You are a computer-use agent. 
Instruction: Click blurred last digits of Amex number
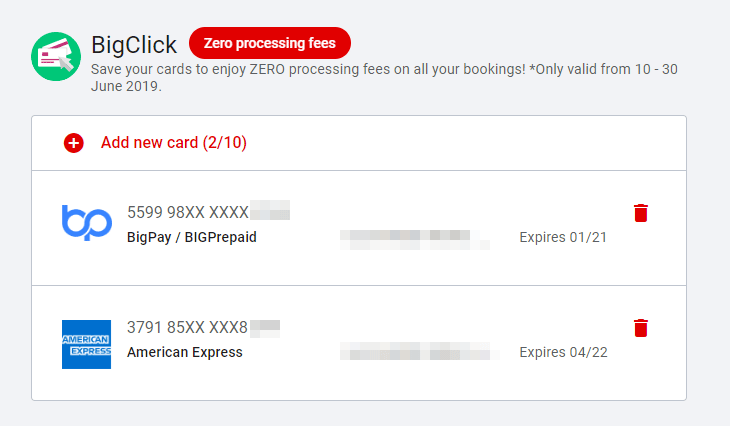(x=265, y=326)
